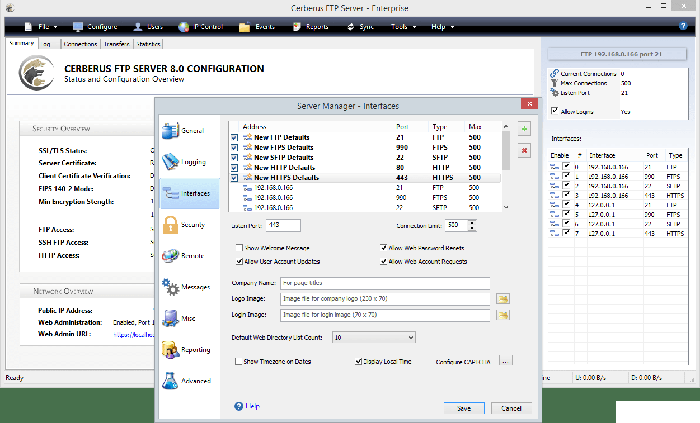This screenshot has height=423, width=700.
Task: Open Users toolbar button
Action: 148,27
